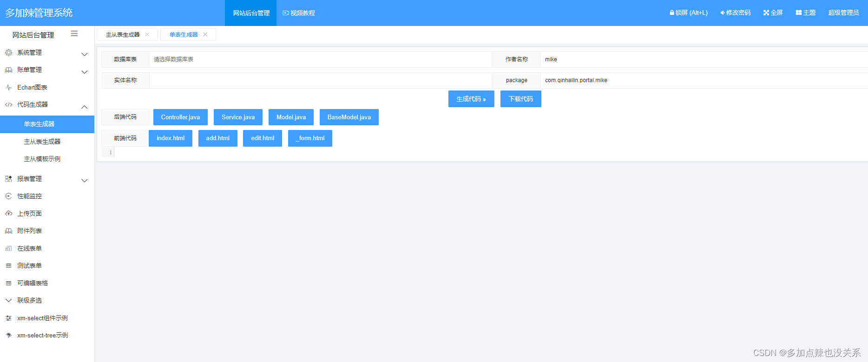
Task: Show BaseModel.java code
Action: click(x=349, y=117)
